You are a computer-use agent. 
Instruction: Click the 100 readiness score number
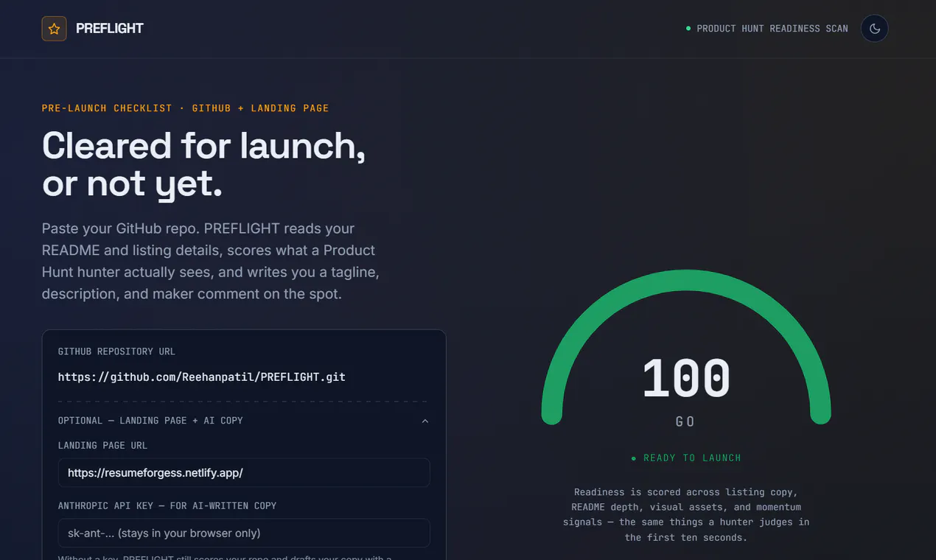[x=686, y=379]
